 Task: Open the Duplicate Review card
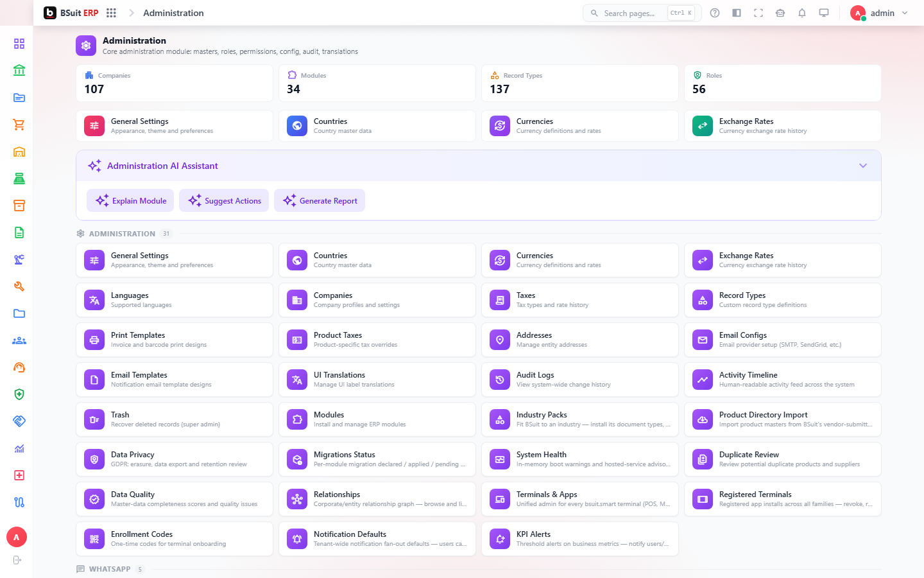[x=783, y=459]
